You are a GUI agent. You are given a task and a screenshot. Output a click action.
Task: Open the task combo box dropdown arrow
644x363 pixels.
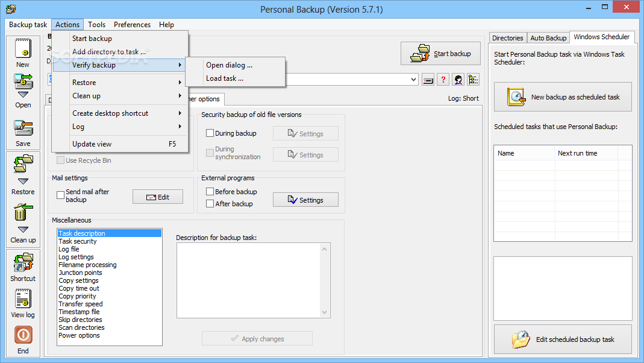(413, 80)
